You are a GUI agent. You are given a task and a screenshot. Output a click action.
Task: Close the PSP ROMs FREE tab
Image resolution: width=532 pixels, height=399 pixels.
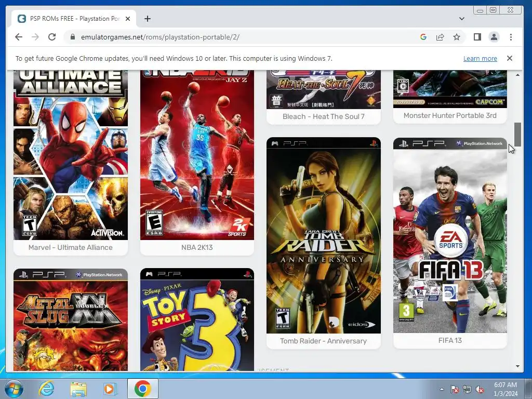(128, 19)
